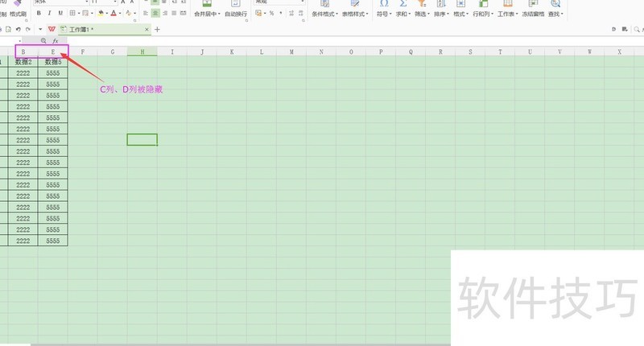The image size is (644, 346).
Task: Open Table Style (表格样式) menu
Action: [355, 9]
